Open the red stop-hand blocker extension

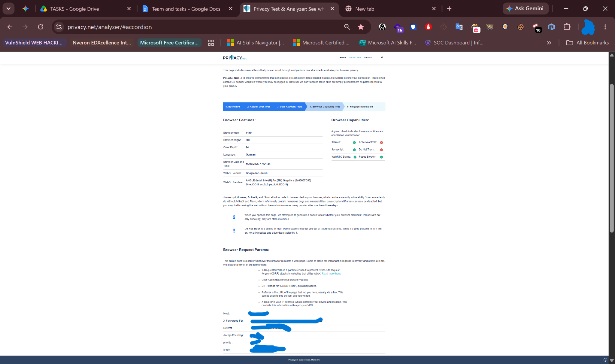click(x=429, y=27)
